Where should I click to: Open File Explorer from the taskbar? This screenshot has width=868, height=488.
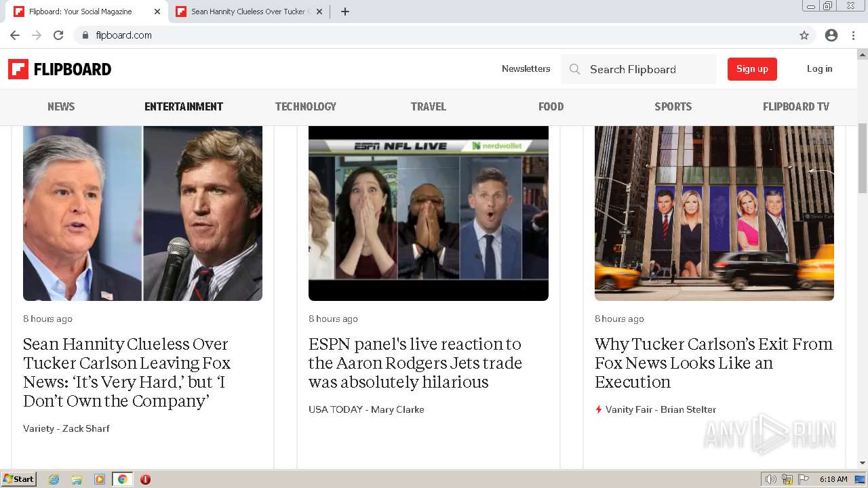tap(77, 479)
